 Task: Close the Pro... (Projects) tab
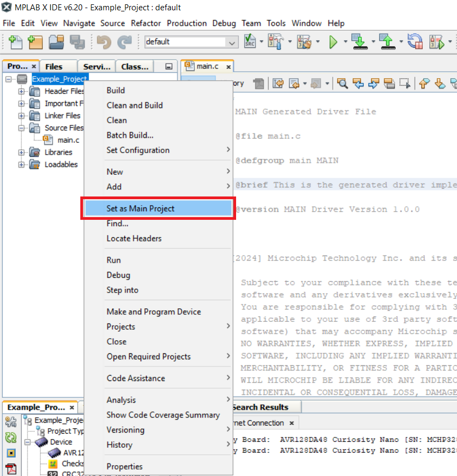pyautogui.click(x=34, y=66)
